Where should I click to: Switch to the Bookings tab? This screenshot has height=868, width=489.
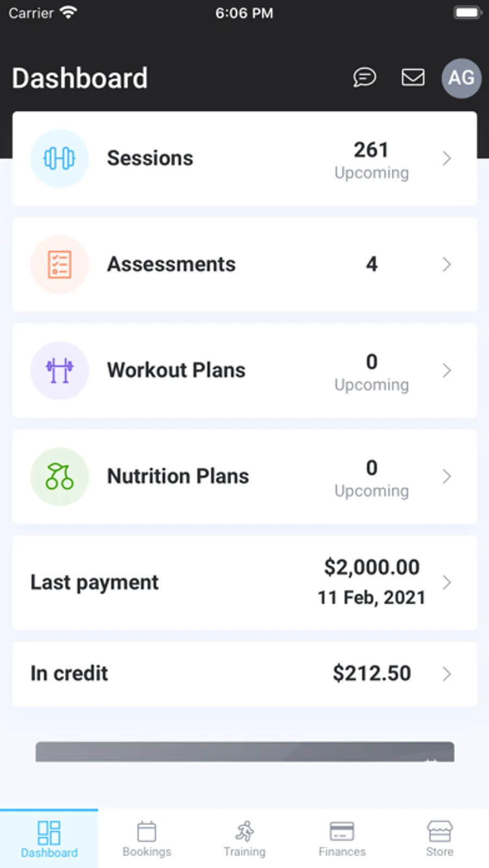[147, 839]
